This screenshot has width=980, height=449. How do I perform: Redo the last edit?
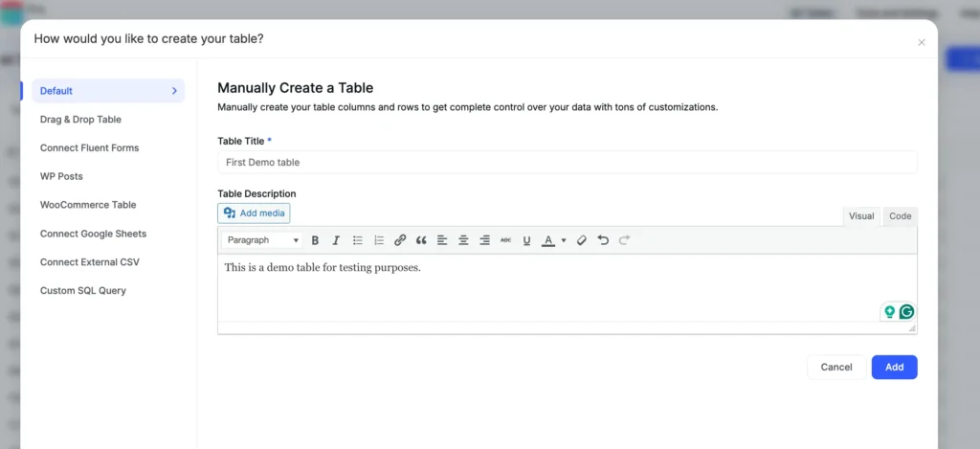(624, 240)
